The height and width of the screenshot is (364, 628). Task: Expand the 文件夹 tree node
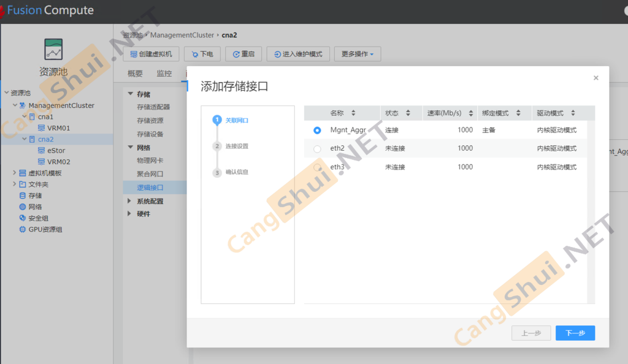15,184
